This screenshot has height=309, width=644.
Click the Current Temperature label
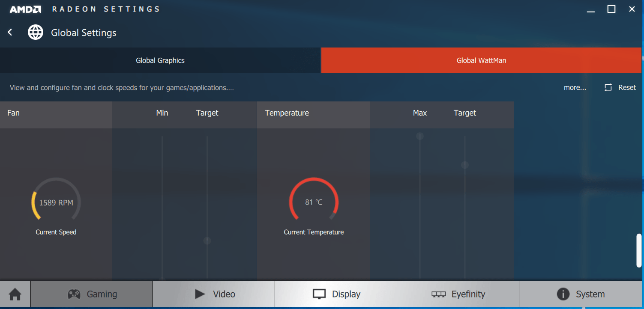[314, 232]
